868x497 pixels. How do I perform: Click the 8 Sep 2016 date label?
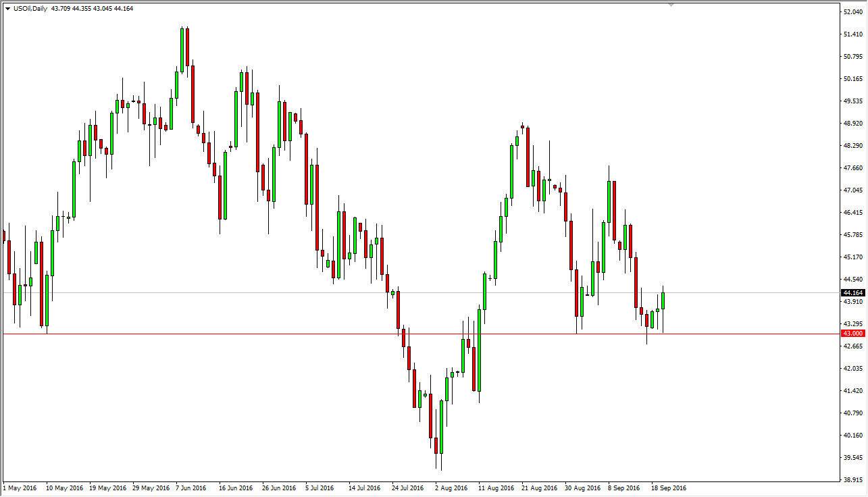pos(624,488)
